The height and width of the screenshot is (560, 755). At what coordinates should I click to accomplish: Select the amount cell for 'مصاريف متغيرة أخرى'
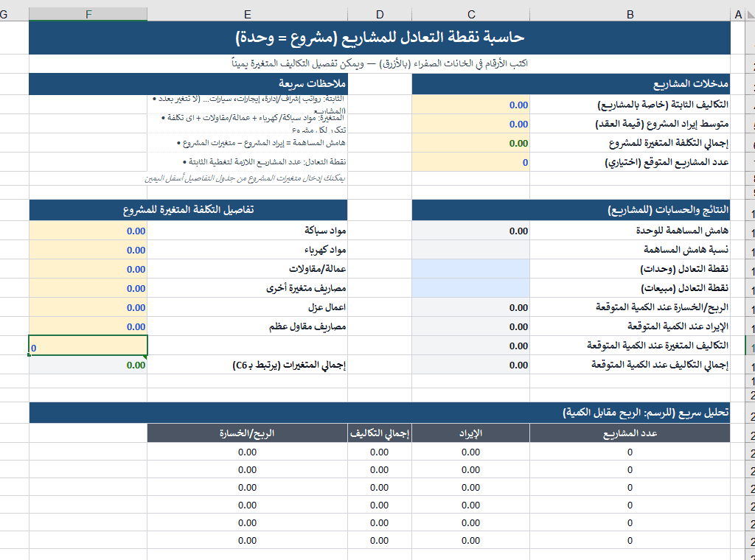(x=88, y=288)
